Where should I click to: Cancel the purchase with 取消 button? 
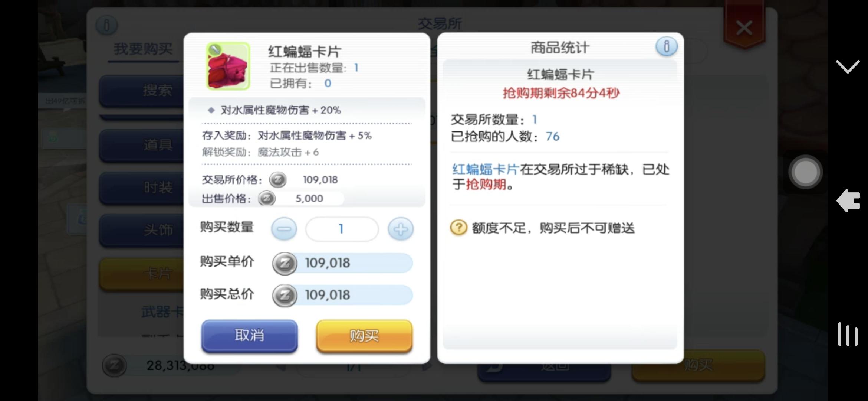point(249,336)
